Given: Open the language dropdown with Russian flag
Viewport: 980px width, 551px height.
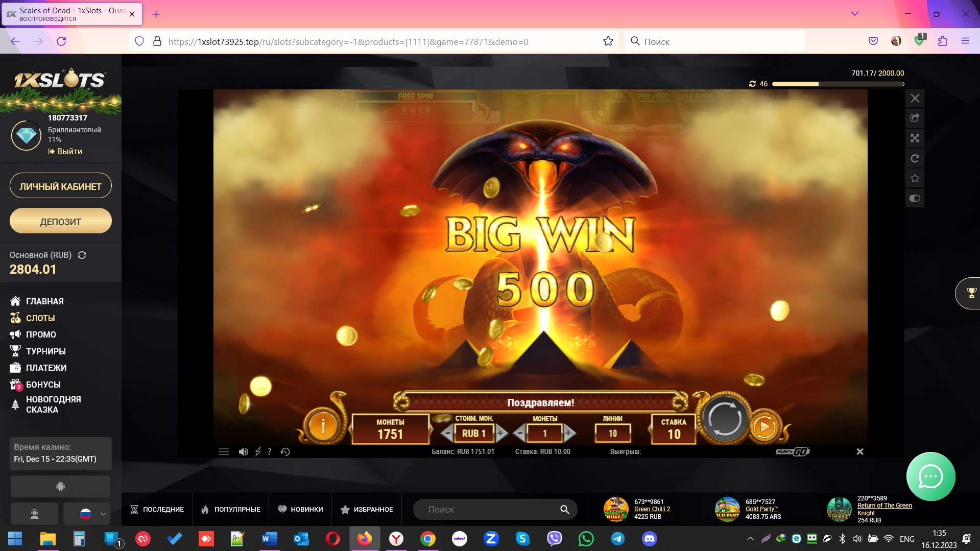Looking at the screenshot, I should (x=87, y=514).
